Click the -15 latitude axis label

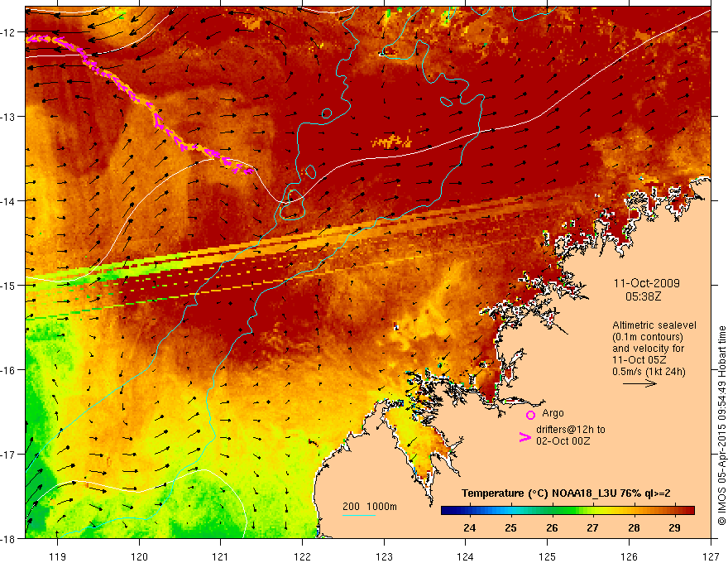(x=8, y=285)
